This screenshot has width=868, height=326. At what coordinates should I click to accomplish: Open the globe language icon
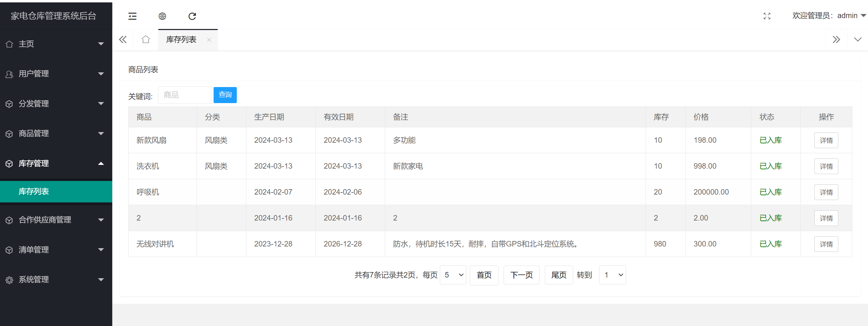click(162, 16)
